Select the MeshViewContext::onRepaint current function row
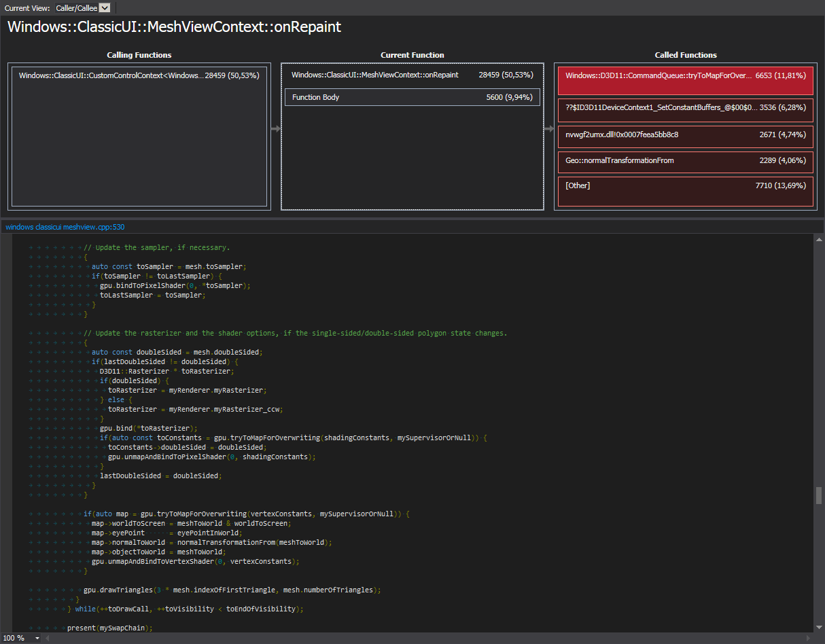Screen dimensions: 825x644 (x=412, y=75)
